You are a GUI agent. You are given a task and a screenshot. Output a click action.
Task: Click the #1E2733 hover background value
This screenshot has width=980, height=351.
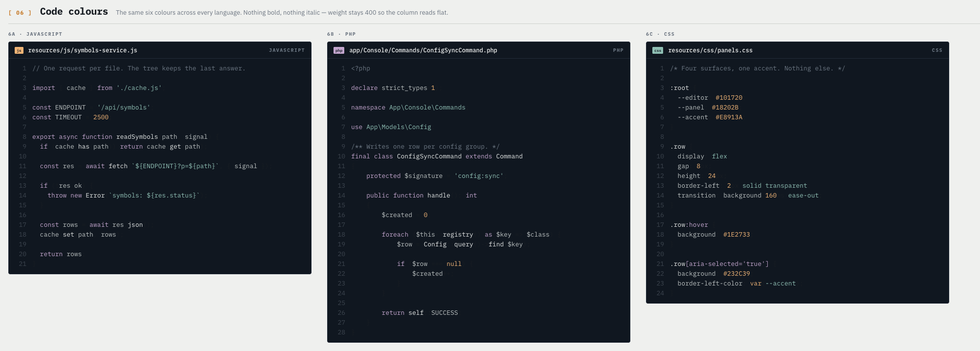(736, 235)
